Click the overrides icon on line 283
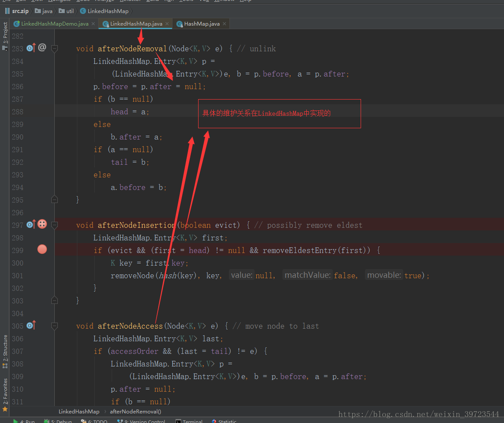The image size is (504, 423). [x=31, y=48]
